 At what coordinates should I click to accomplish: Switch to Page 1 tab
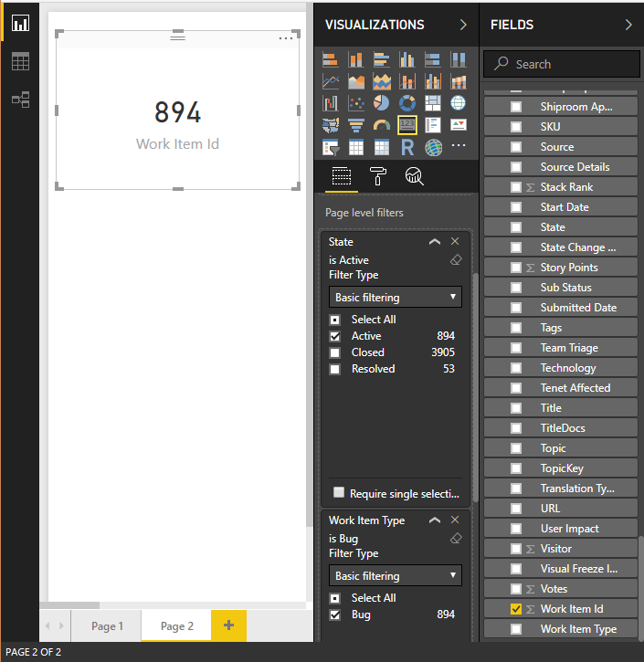coord(103,626)
